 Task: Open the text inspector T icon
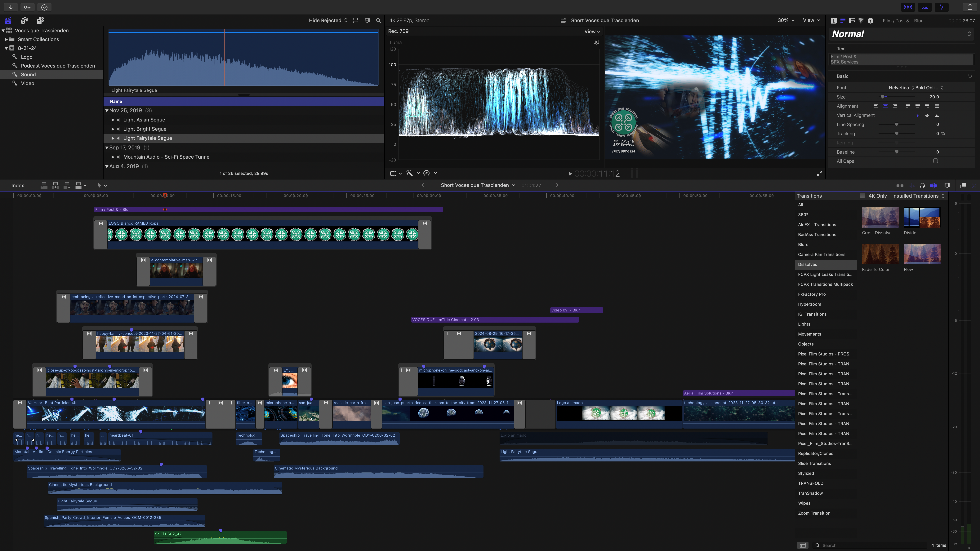click(834, 20)
